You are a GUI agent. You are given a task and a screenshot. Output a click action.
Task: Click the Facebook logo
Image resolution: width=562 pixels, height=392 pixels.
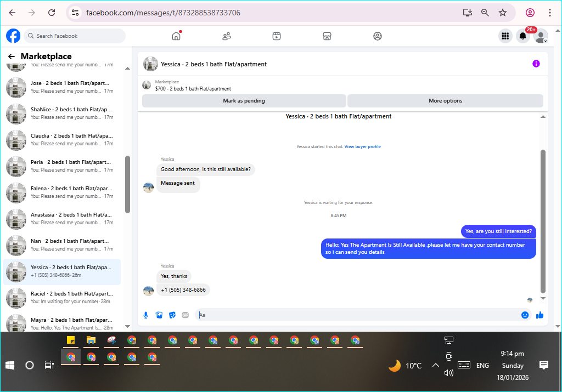[x=13, y=36]
